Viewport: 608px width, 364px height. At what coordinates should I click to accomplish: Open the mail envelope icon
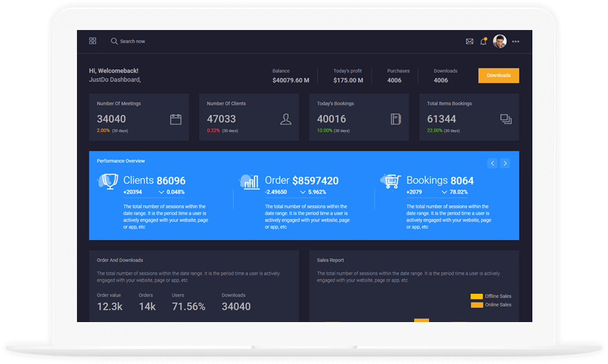(470, 42)
